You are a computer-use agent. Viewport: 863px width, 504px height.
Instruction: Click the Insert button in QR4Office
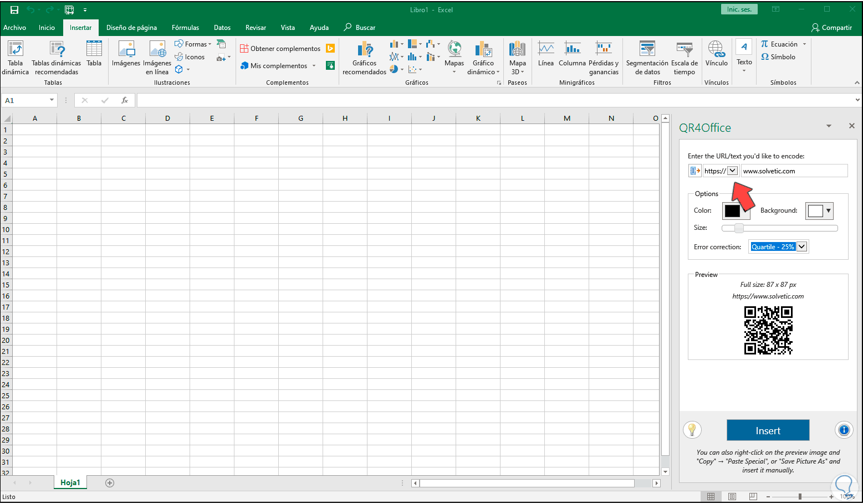tap(768, 430)
